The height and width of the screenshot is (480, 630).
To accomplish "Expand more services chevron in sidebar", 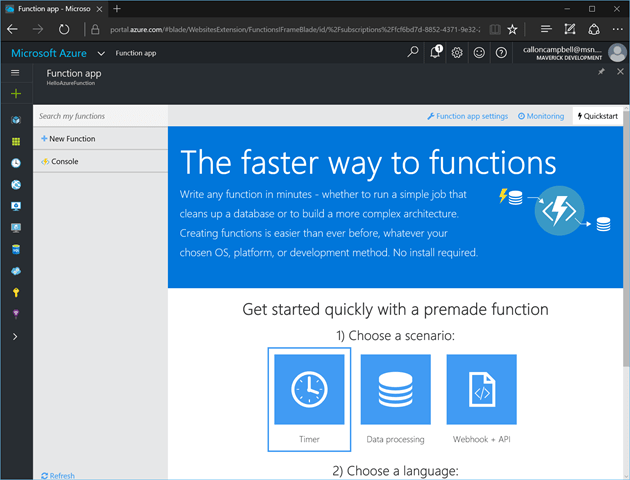I will [15, 337].
